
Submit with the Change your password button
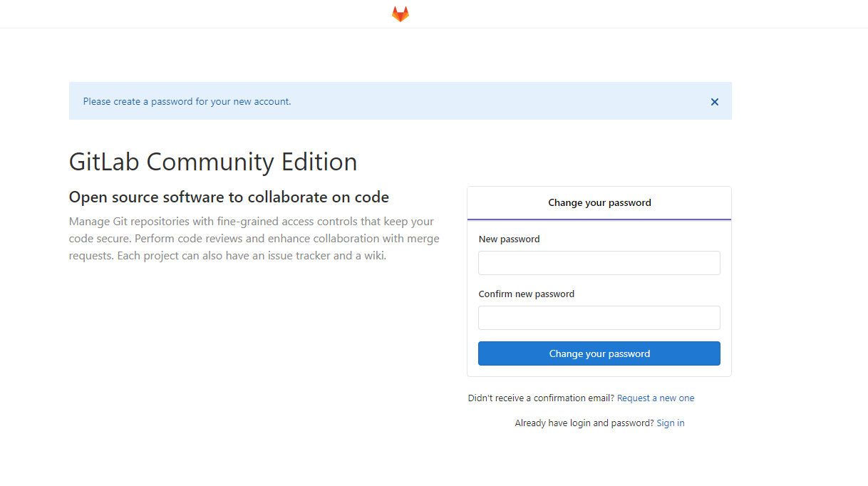click(x=599, y=353)
